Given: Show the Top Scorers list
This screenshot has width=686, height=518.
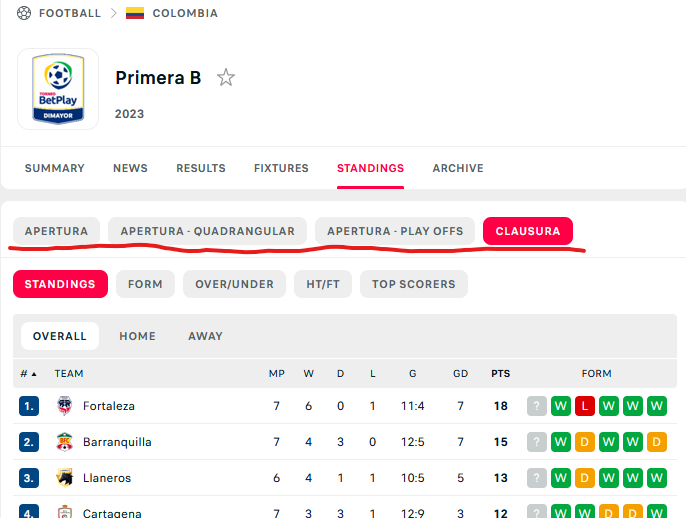Looking at the screenshot, I should 414,284.
